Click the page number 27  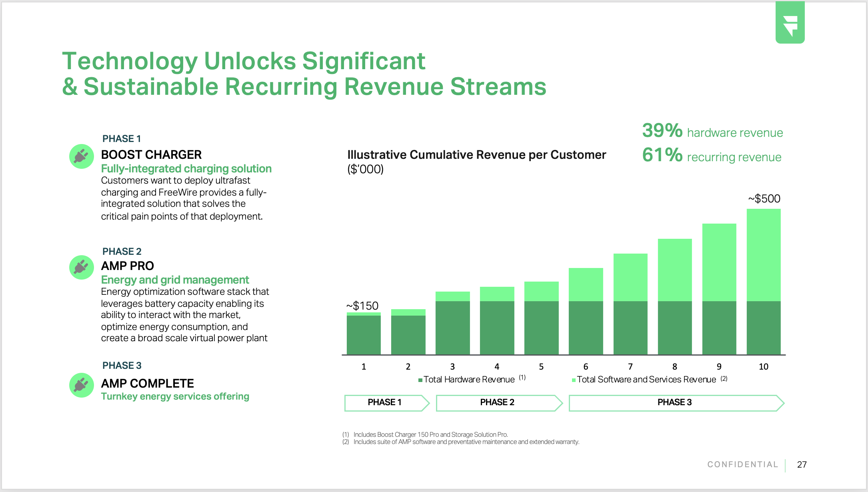(802, 464)
